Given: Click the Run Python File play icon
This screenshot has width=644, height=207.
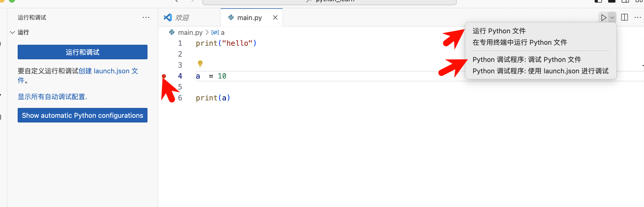Looking at the screenshot, I should click(x=604, y=18).
